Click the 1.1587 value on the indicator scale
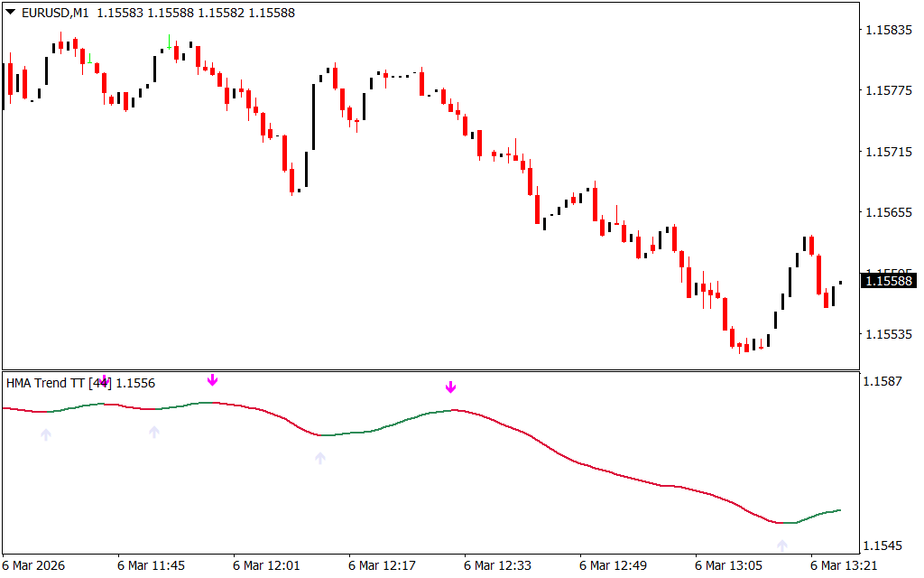 (x=884, y=382)
